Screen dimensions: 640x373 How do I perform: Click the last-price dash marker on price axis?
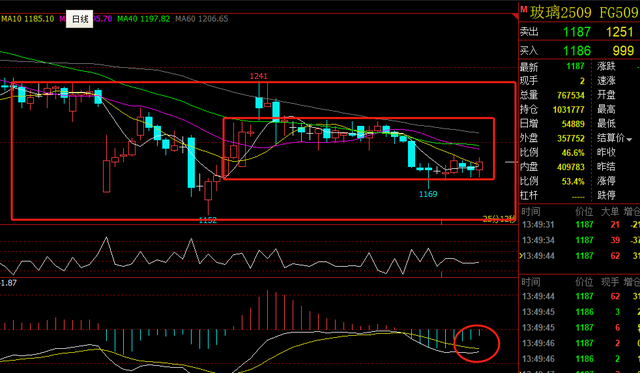point(511,162)
